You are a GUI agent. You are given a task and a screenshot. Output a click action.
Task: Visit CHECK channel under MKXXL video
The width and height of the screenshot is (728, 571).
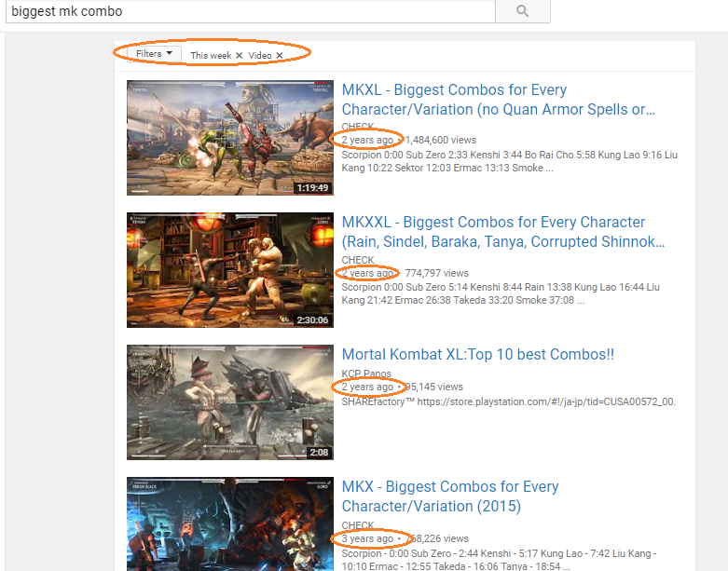(x=358, y=260)
